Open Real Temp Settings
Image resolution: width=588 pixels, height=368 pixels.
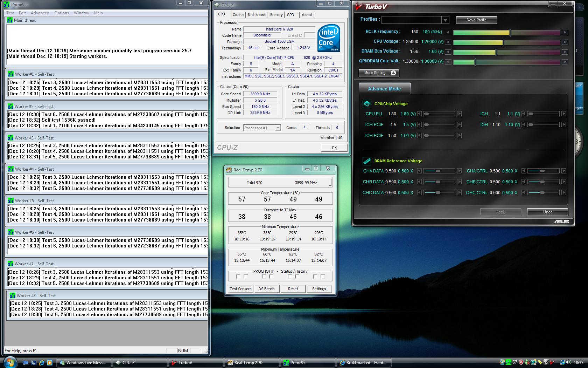(319, 289)
